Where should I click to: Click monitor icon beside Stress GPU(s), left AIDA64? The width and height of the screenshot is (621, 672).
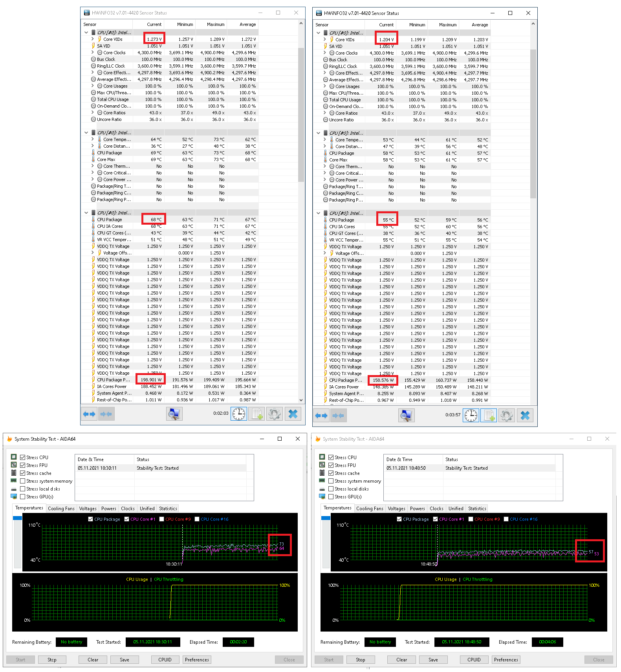pyautogui.click(x=14, y=496)
